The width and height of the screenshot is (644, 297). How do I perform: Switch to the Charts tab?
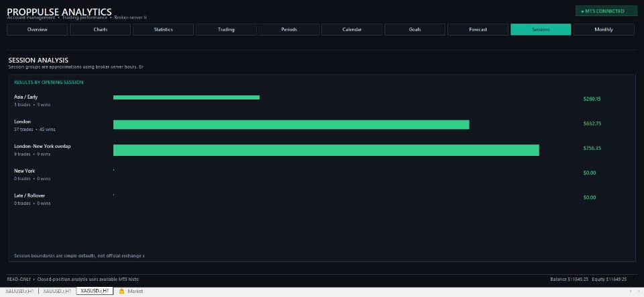click(100, 30)
